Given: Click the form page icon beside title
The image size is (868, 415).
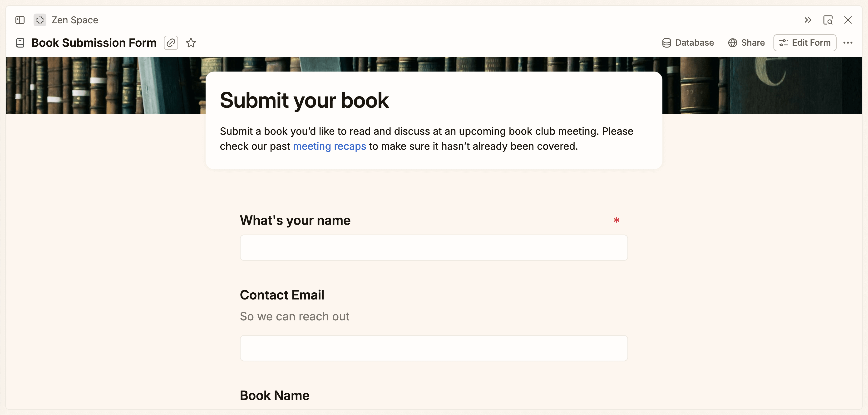Looking at the screenshot, I should [x=20, y=43].
